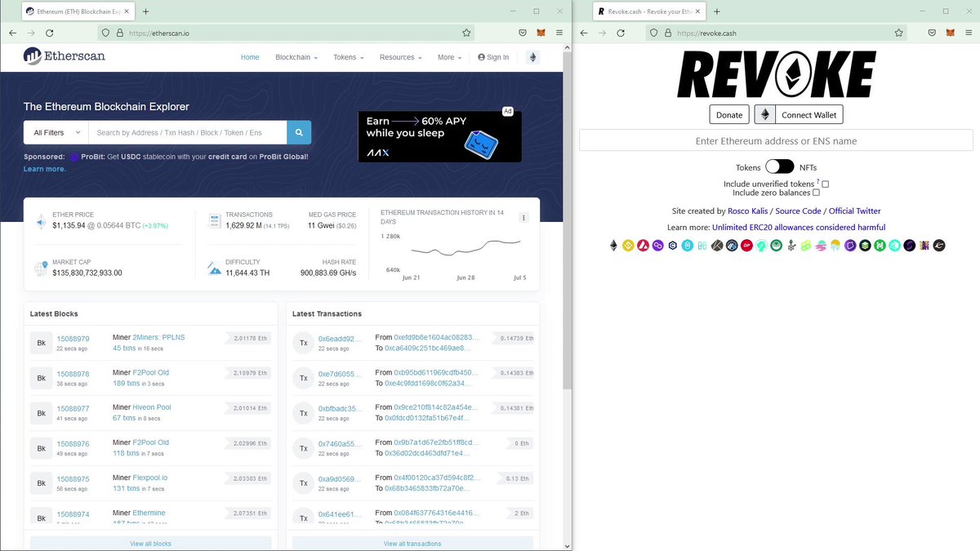This screenshot has height=551, width=980.
Task: Toggle the Tokens / NFTs switch
Action: [x=780, y=167]
